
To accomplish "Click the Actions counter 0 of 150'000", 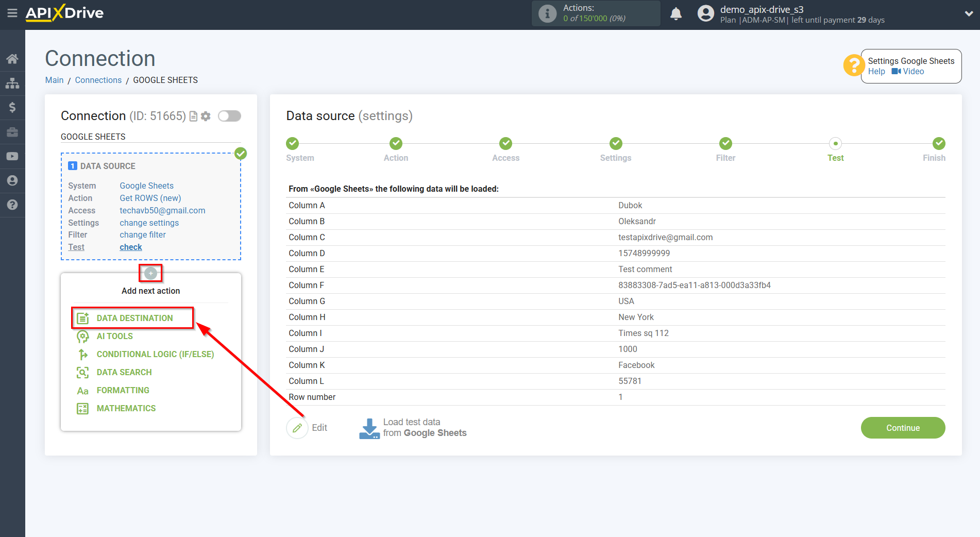I will (x=594, y=19).
